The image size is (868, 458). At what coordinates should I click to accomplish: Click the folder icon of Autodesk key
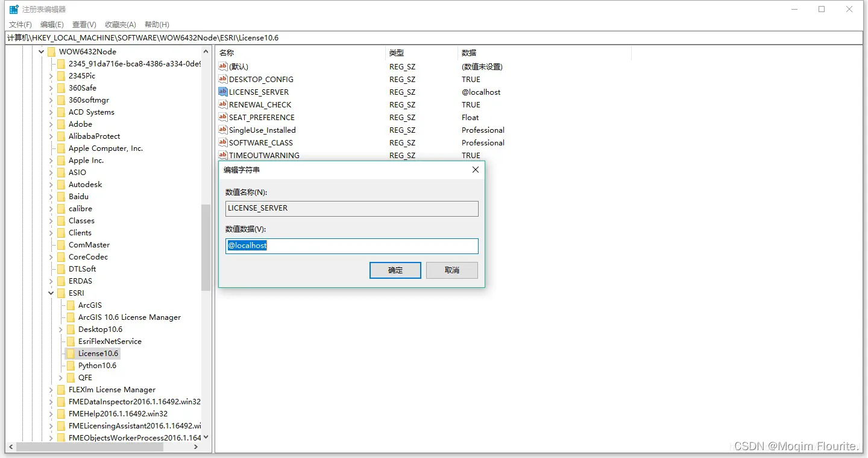61,184
